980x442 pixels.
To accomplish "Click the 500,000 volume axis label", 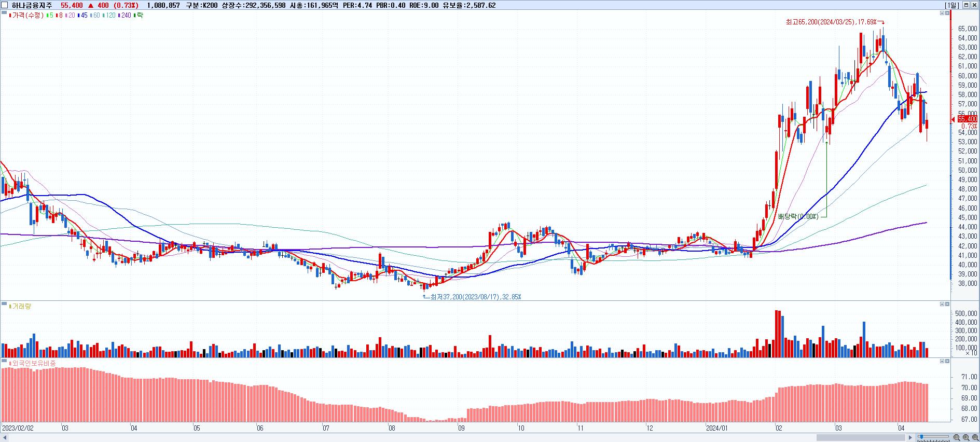I will (x=966, y=313).
